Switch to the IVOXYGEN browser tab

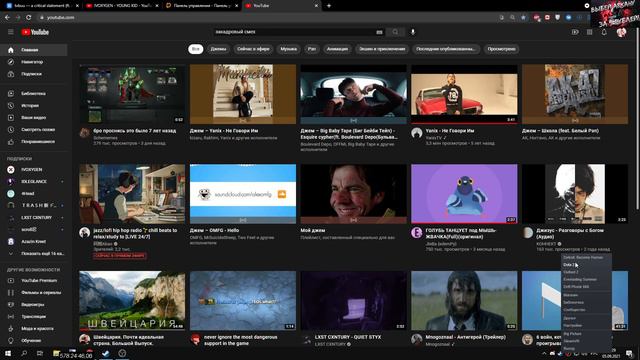click(122, 6)
